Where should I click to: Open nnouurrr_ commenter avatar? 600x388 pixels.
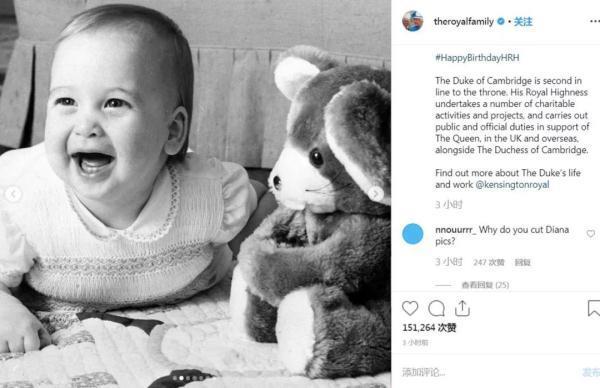(413, 234)
